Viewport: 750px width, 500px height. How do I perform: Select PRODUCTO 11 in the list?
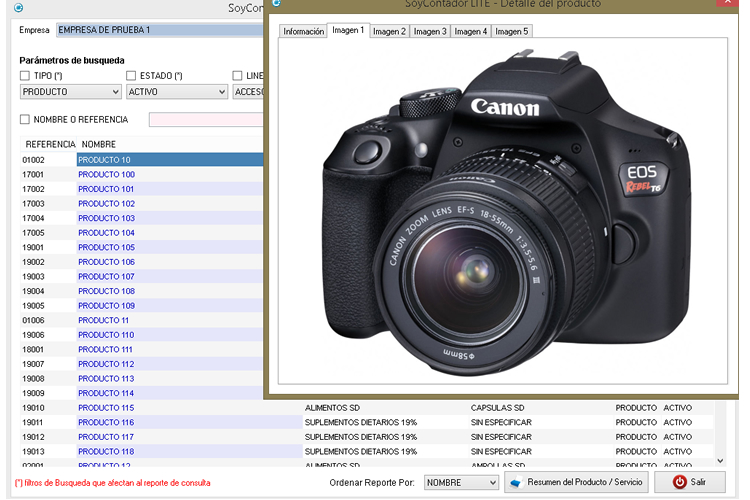tap(103, 321)
